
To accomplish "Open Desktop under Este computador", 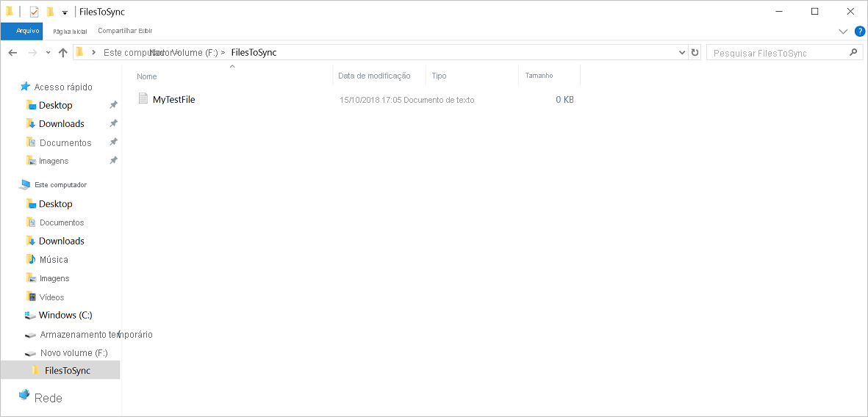I will pos(55,204).
